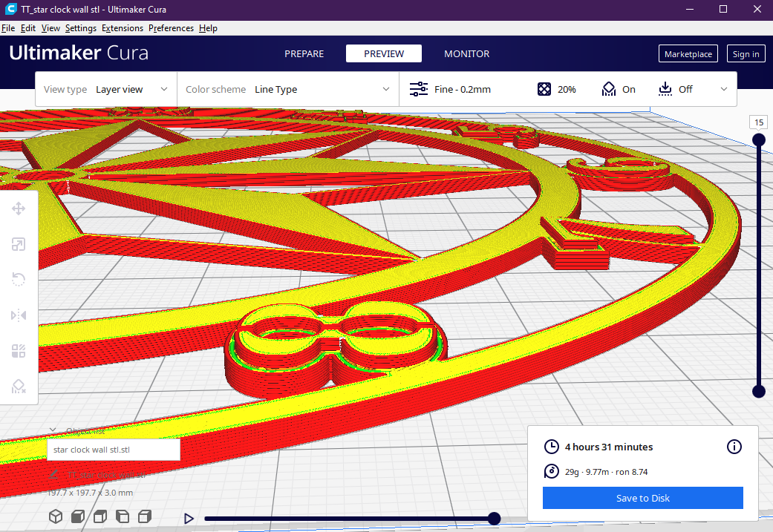Open the File menu
This screenshot has width=773, height=532.
(8, 28)
